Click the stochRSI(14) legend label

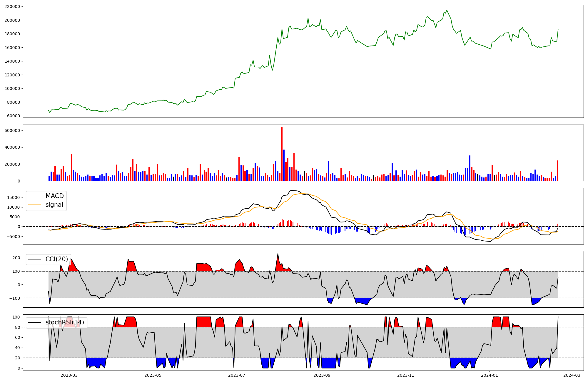65,322
